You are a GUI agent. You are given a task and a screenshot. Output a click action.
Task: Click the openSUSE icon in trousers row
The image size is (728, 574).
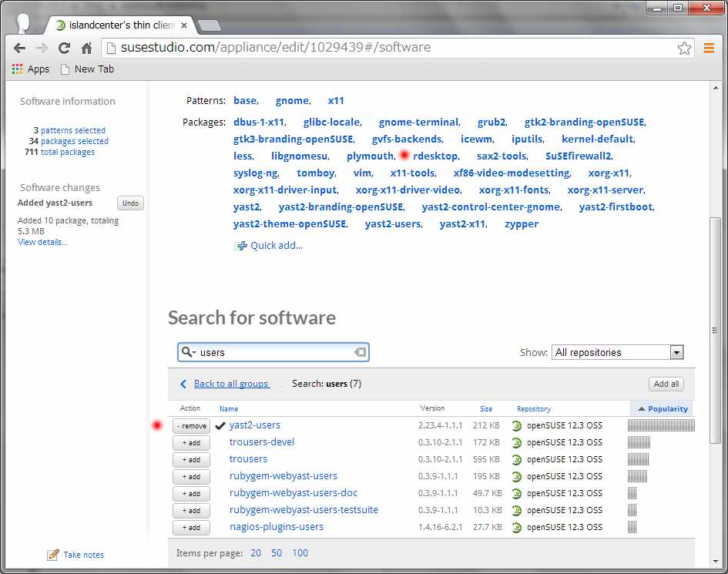(x=517, y=460)
